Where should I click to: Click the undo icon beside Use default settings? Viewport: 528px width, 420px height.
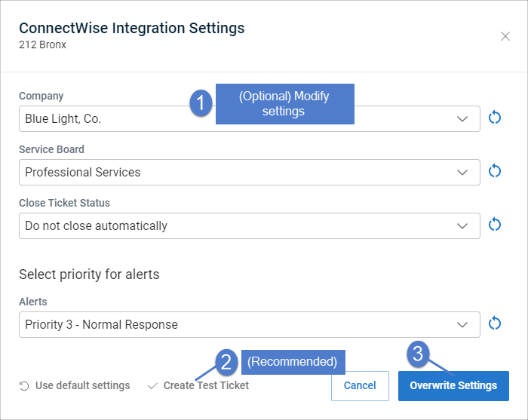(24, 386)
